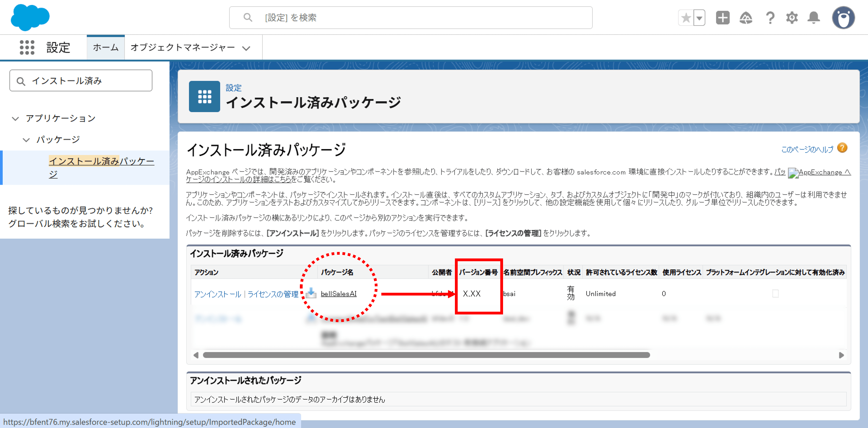Open the favorites list dropdown arrow
This screenshot has width=868, height=428.
click(x=700, y=18)
